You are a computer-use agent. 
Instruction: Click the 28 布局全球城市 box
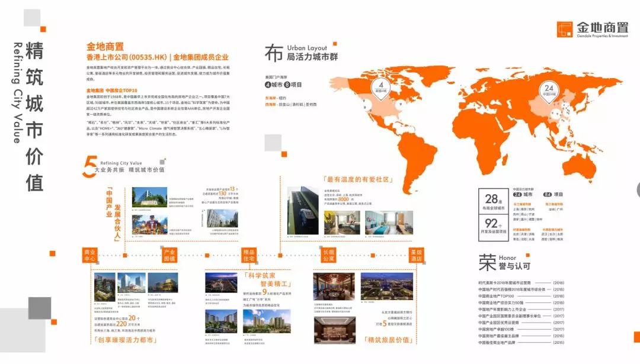pyautogui.click(x=494, y=201)
